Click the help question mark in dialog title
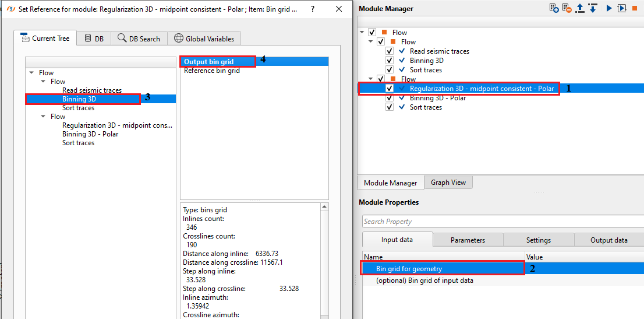 (x=313, y=8)
